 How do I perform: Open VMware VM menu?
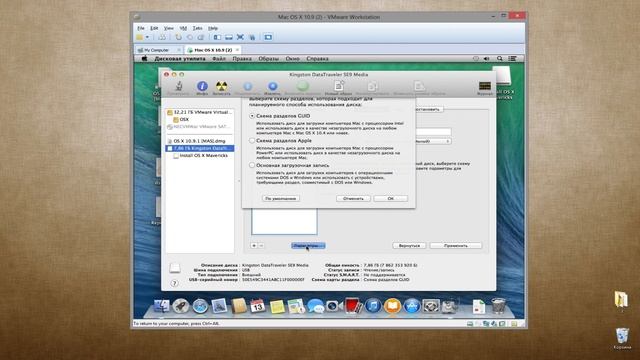(183, 28)
